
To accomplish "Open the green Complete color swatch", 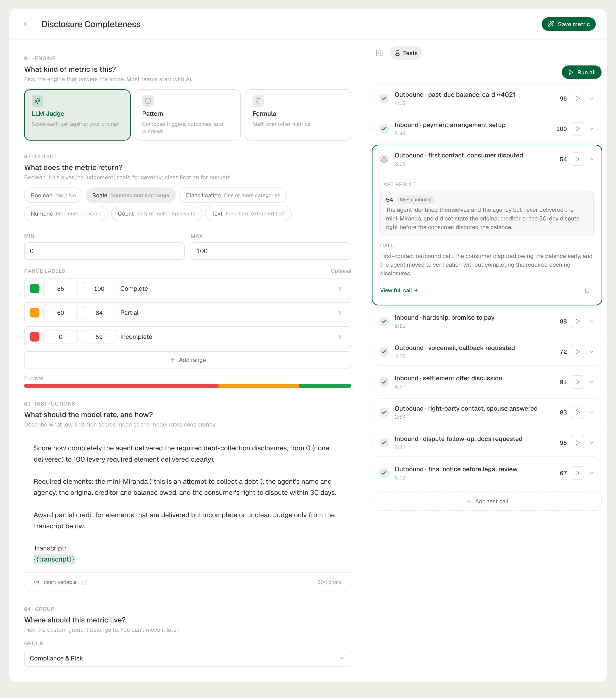I will point(34,289).
